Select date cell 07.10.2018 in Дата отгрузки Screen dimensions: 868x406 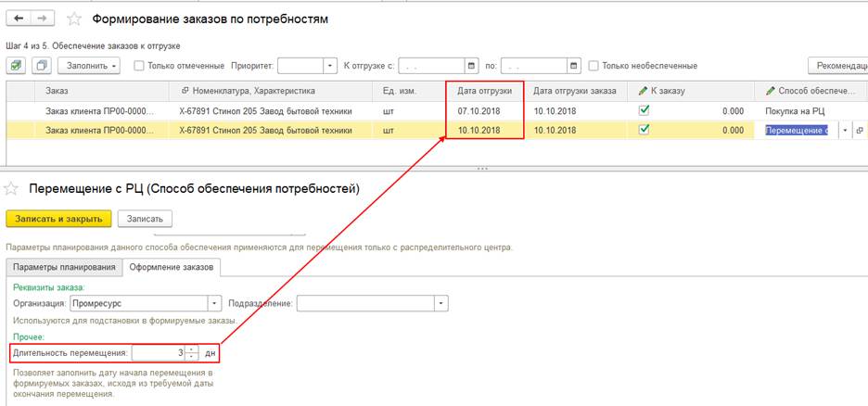[x=484, y=111]
